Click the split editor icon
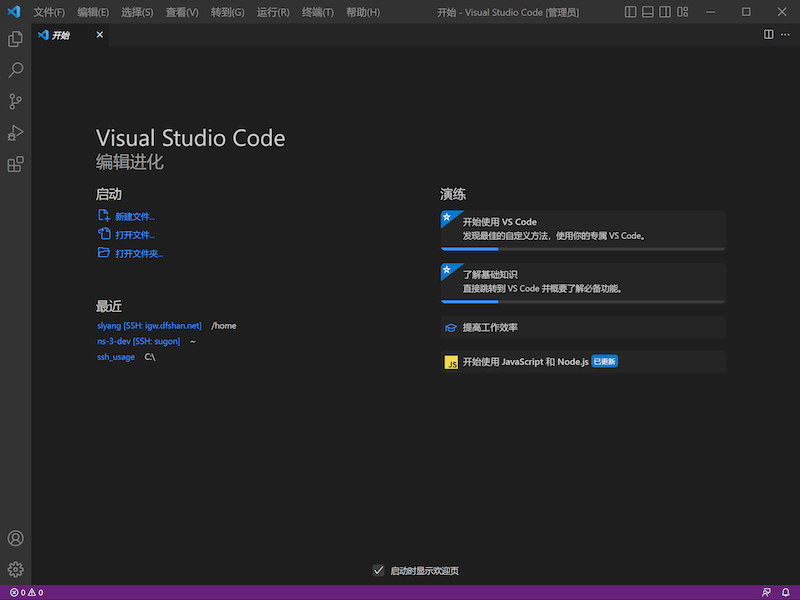Viewport: 800px width, 600px height. click(x=768, y=34)
